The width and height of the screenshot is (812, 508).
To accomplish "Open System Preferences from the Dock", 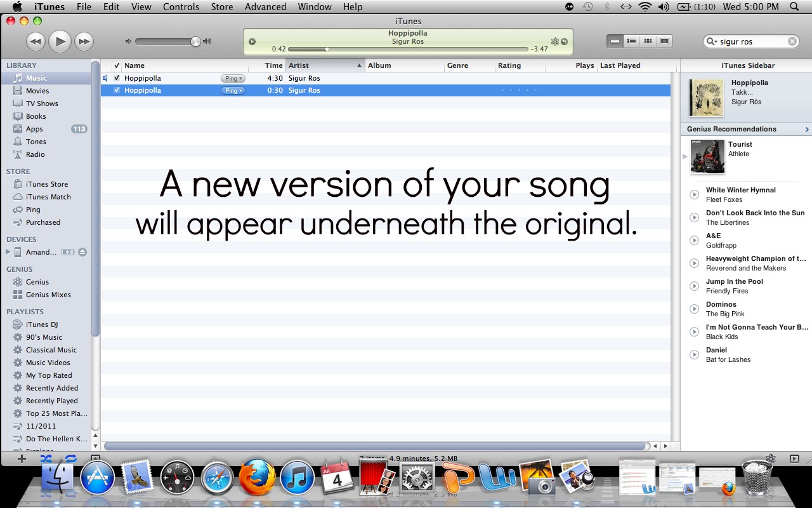I will pyautogui.click(x=417, y=478).
